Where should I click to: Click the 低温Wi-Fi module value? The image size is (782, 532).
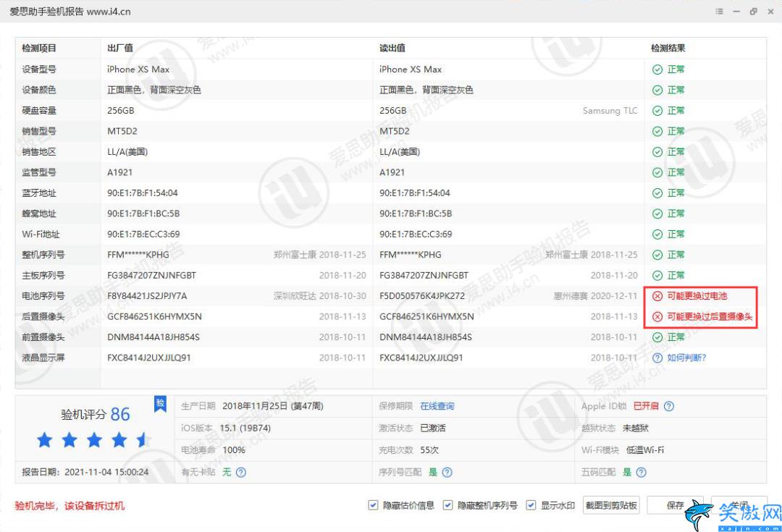(645, 450)
